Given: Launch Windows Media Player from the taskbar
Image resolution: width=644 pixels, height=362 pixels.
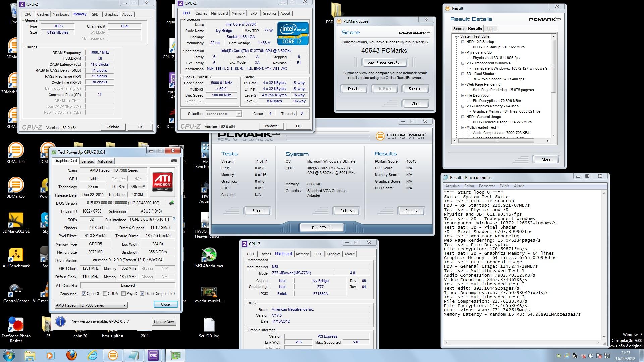Looking at the screenshot, I should tap(50, 355).
